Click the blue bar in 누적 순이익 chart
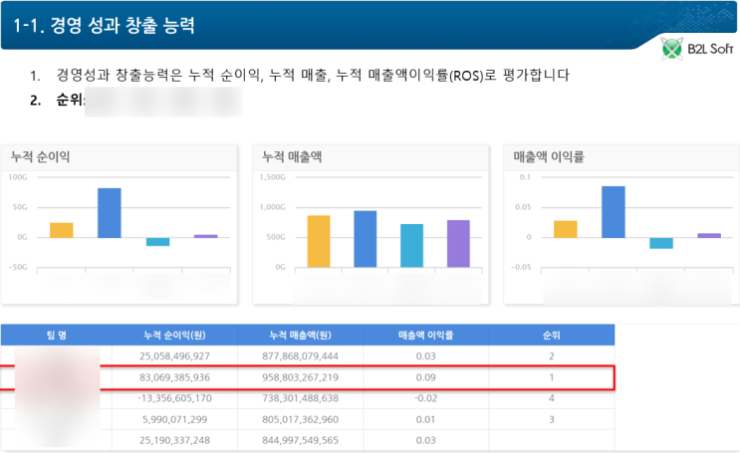 (x=109, y=212)
